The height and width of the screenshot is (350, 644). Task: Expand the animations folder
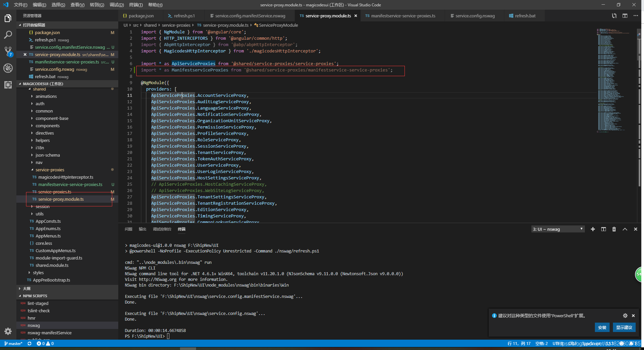tap(46, 96)
